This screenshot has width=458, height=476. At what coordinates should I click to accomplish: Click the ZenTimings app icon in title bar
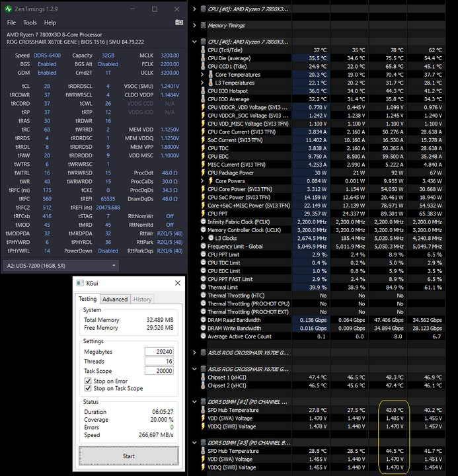9,9
